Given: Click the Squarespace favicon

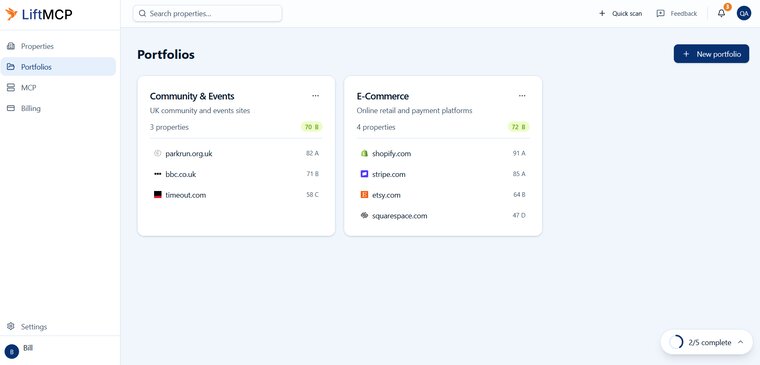Looking at the screenshot, I should tap(364, 215).
